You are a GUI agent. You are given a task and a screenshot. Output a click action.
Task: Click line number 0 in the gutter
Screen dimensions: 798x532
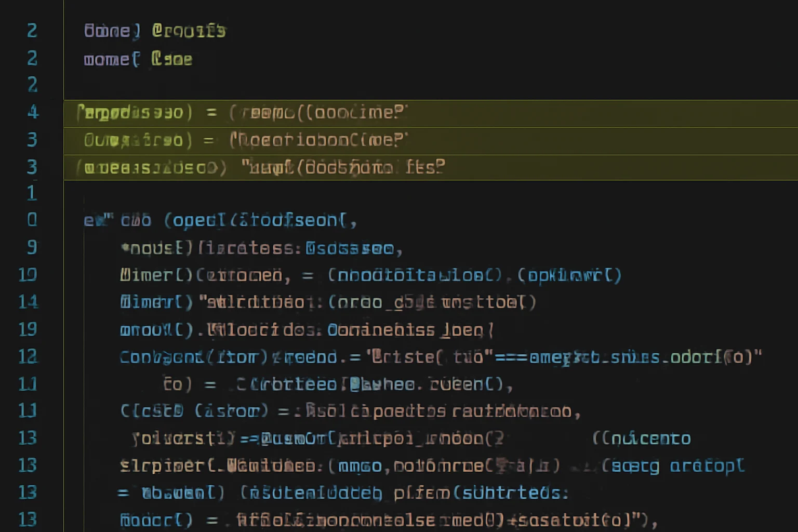click(x=32, y=220)
